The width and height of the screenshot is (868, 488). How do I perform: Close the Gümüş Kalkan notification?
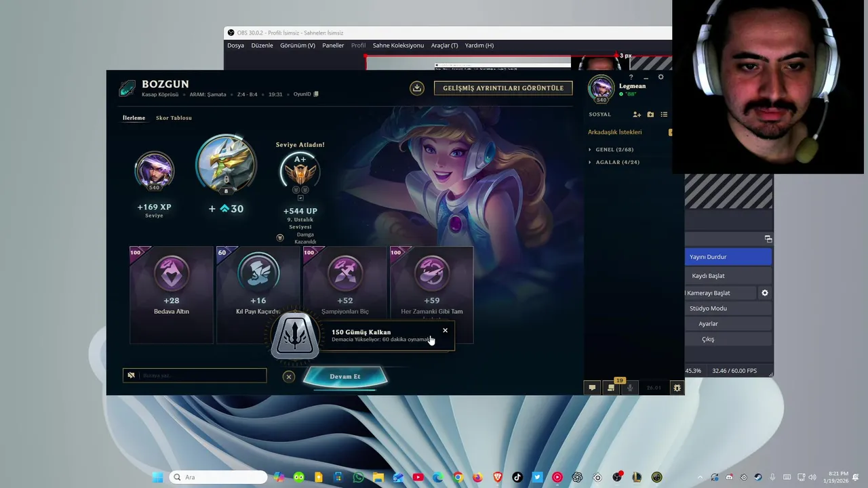click(x=445, y=331)
